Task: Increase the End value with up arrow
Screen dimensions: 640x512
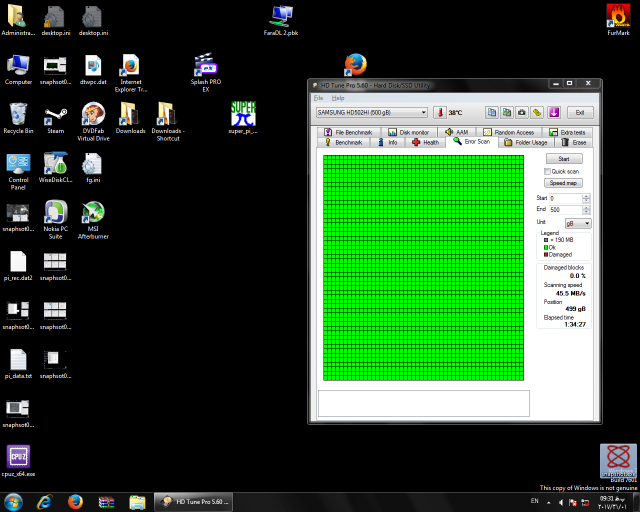Action: [x=586, y=207]
